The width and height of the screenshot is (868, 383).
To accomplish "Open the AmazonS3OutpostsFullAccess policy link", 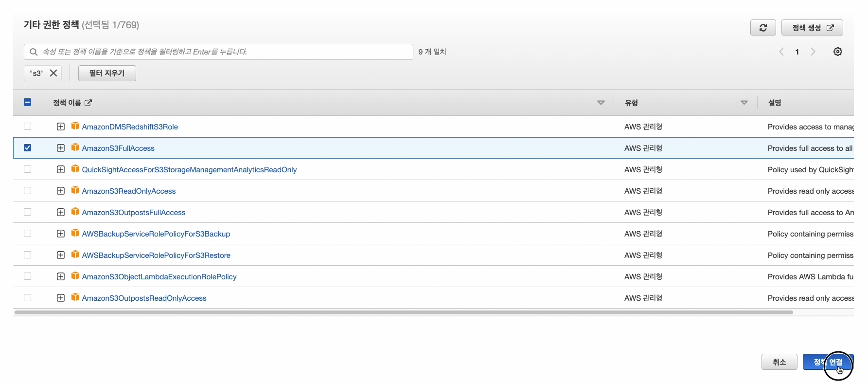I will tap(134, 213).
